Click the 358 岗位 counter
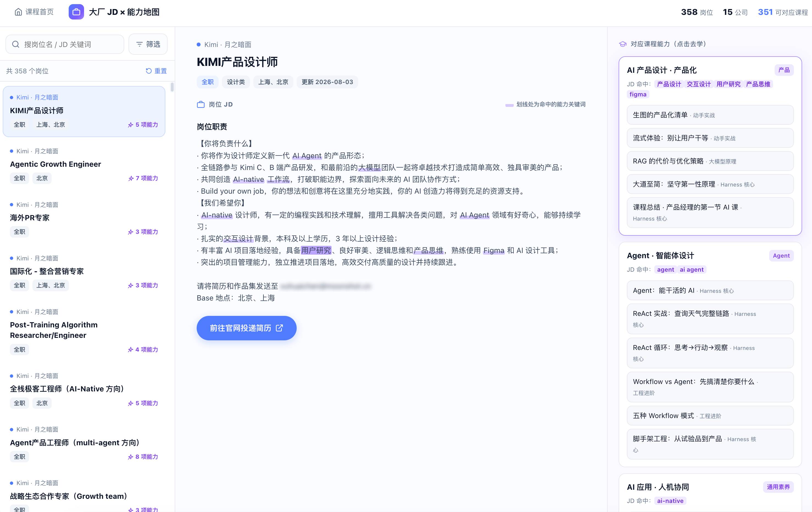The image size is (812, 512). pos(697,12)
